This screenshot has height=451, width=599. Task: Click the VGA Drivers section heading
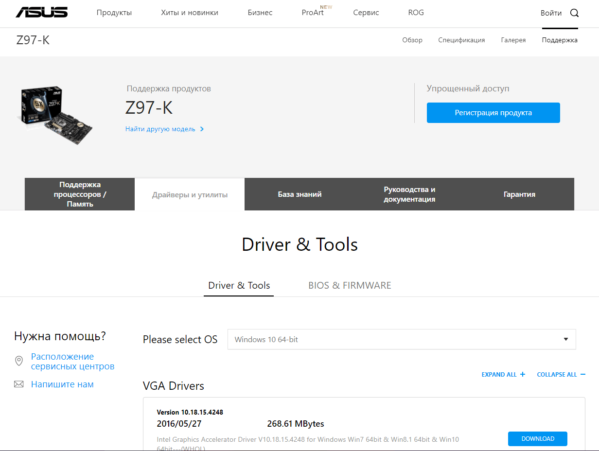tap(173, 386)
